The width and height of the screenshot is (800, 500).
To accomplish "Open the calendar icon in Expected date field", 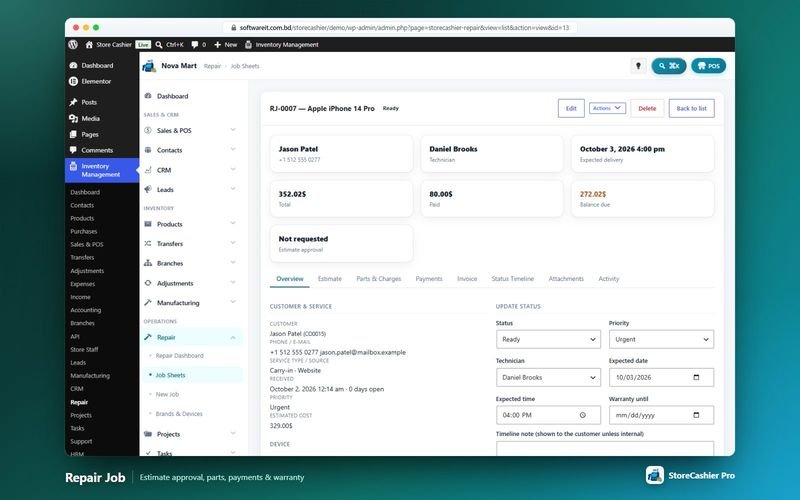I will pyautogui.click(x=696, y=378).
